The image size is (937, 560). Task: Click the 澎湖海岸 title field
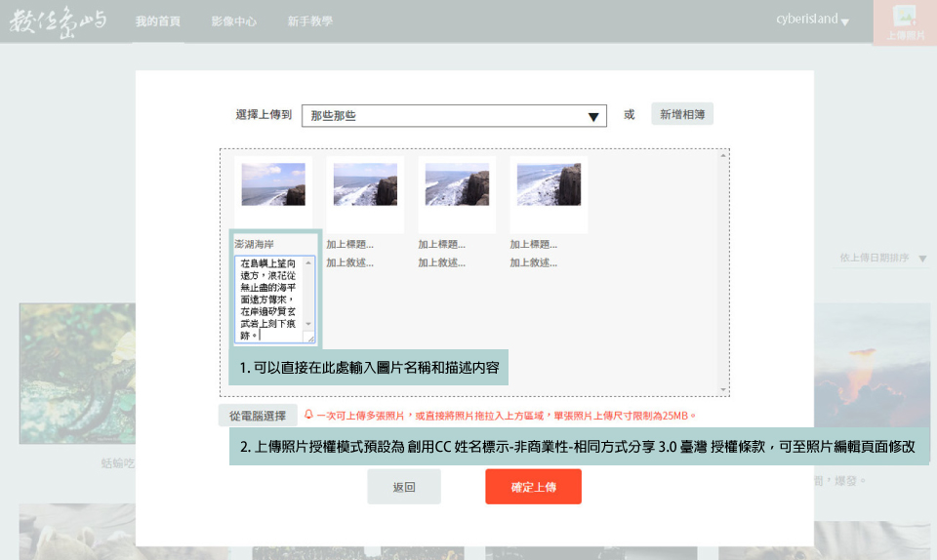(274, 244)
